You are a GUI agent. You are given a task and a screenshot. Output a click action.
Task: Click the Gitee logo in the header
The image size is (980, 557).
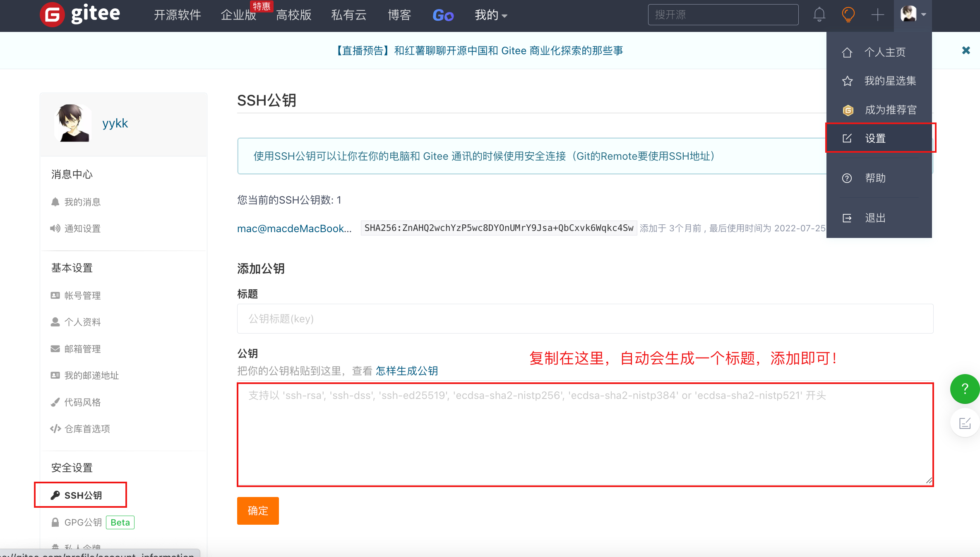coord(80,14)
